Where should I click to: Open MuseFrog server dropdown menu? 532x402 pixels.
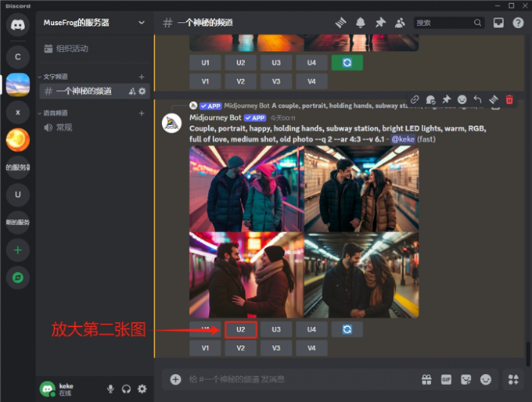[142, 23]
